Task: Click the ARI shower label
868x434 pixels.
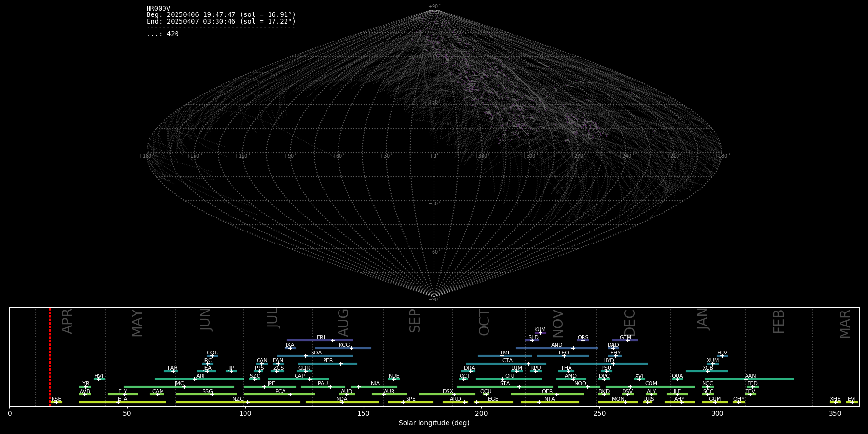Action: click(x=200, y=376)
